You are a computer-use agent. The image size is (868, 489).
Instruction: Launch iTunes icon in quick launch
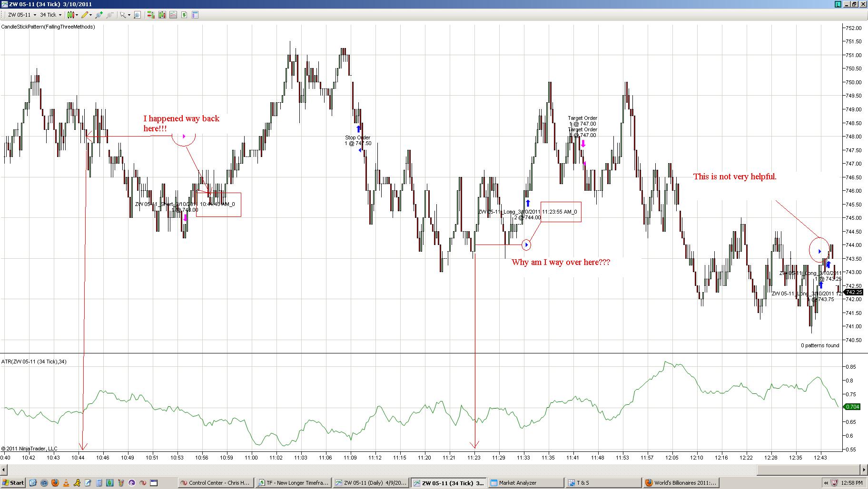(x=44, y=483)
